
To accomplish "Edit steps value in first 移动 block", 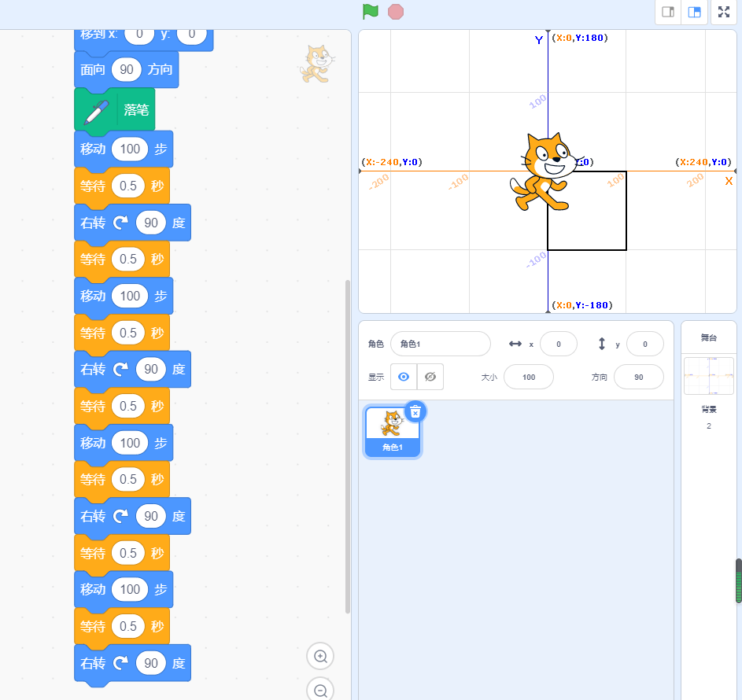I will (130, 149).
